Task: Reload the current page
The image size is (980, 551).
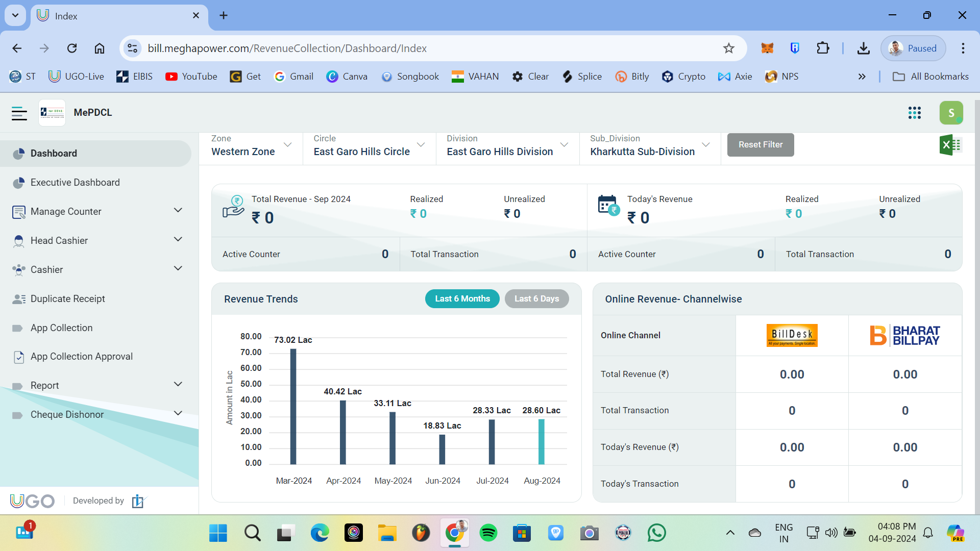Action: 72,48
